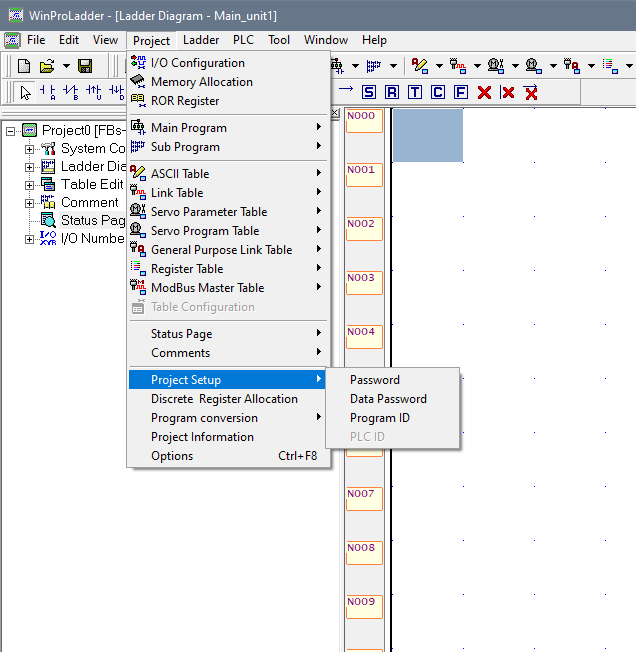The image size is (636, 652).
Task: Open Status Page submenu in menu
Action: tap(228, 334)
